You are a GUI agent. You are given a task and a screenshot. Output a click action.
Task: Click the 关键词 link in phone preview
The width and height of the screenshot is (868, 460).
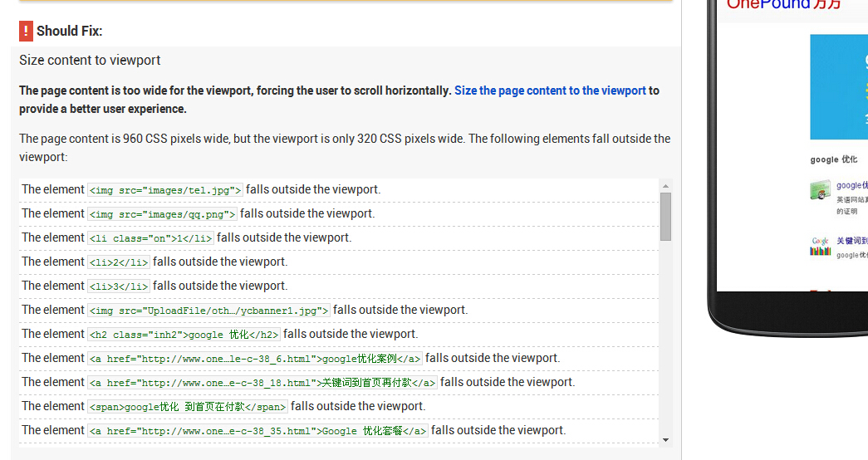tap(852, 241)
